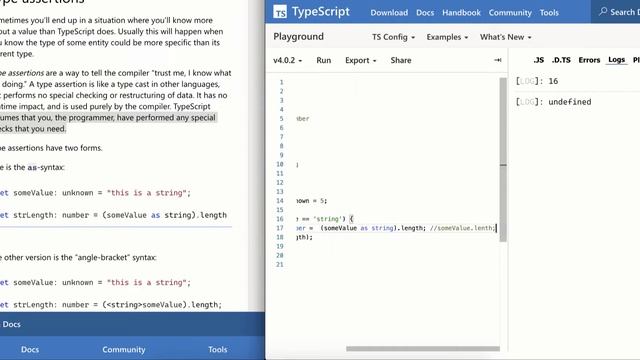Click the Community link in left page footer
Viewport: 640px width, 360px height.
tap(124, 349)
